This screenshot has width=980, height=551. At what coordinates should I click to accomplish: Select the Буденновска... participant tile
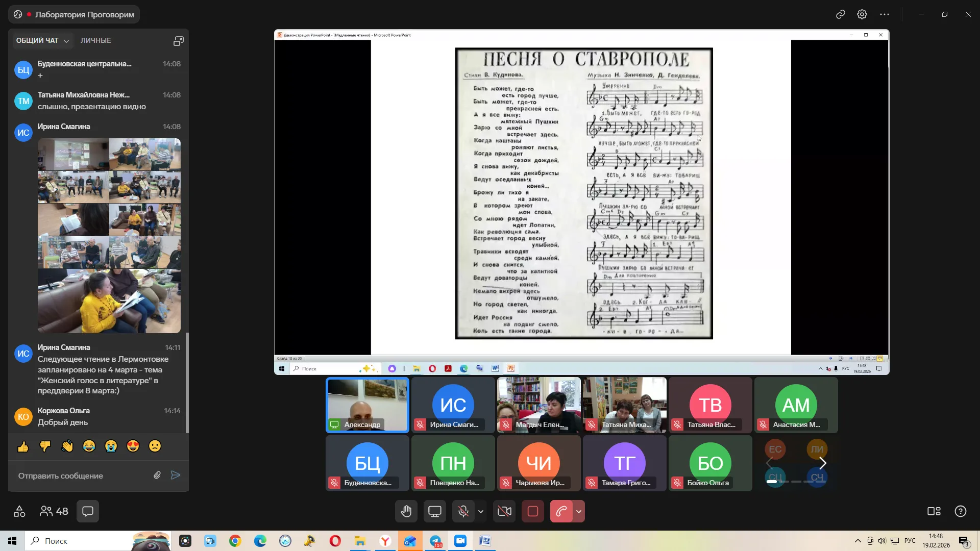click(x=367, y=463)
